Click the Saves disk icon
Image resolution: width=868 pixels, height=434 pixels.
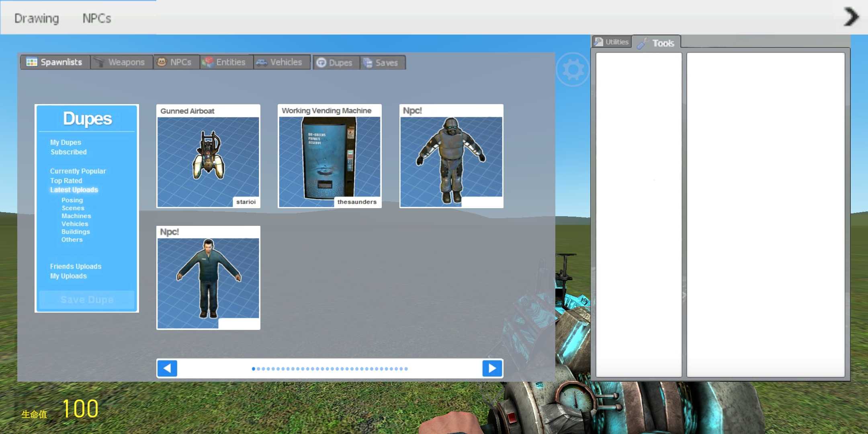click(x=367, y=63)
